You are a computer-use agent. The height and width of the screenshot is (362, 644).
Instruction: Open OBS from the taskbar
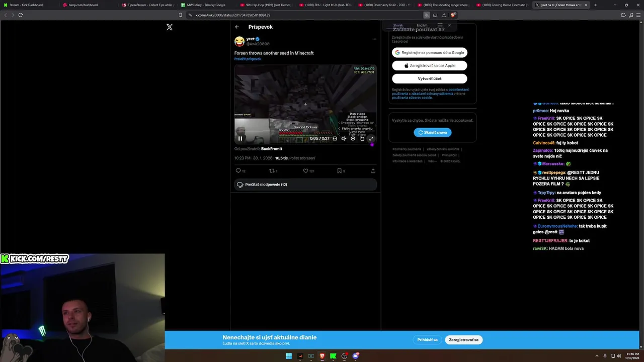point(344,356)
